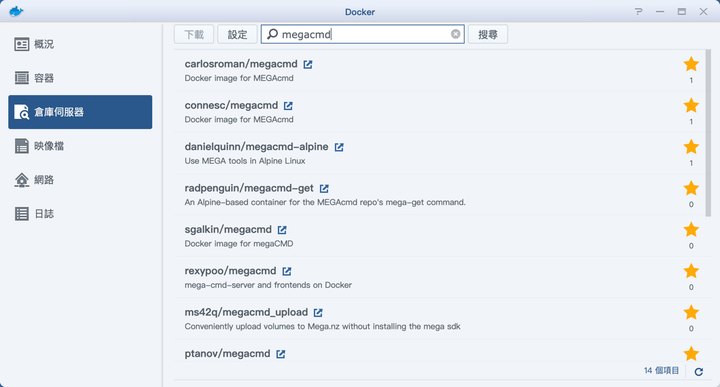Select ptanov/megacmd image row
This screenshot has width=720, height=387.
(x=439, y=351)
